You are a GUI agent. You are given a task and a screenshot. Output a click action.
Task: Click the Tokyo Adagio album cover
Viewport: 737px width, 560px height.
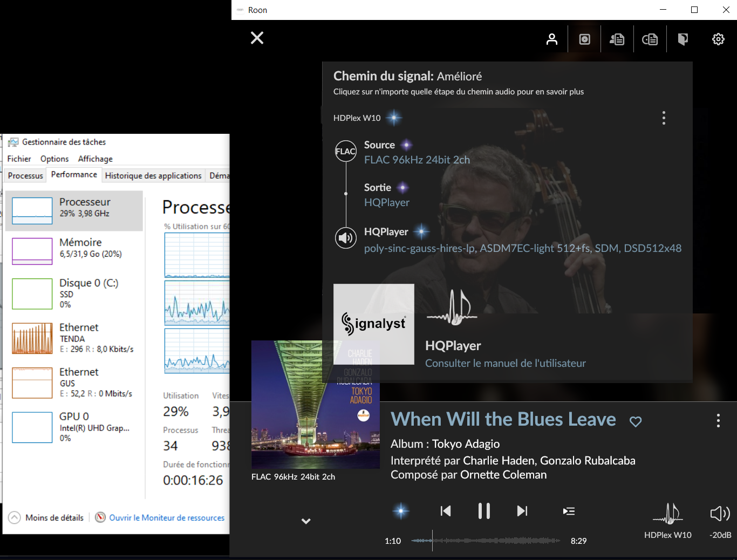[x=316, y=405]
